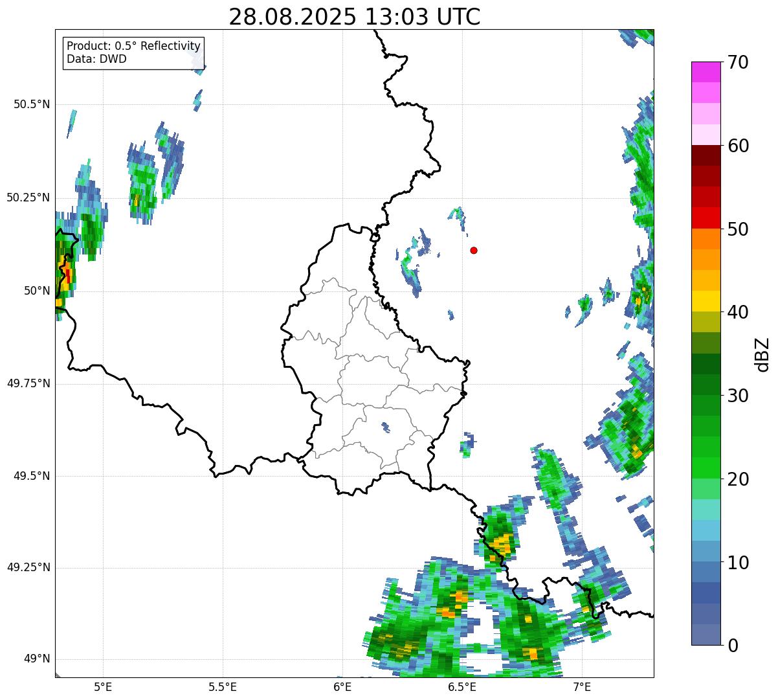Click the 5.5°E longitude label
The image size is (778, 700).
pos(223,686)
